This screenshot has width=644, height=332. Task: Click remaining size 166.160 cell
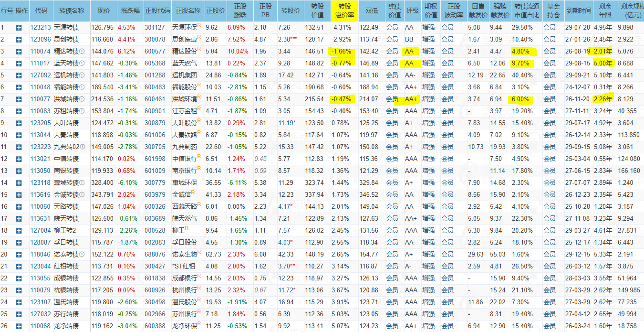point(628,171)
